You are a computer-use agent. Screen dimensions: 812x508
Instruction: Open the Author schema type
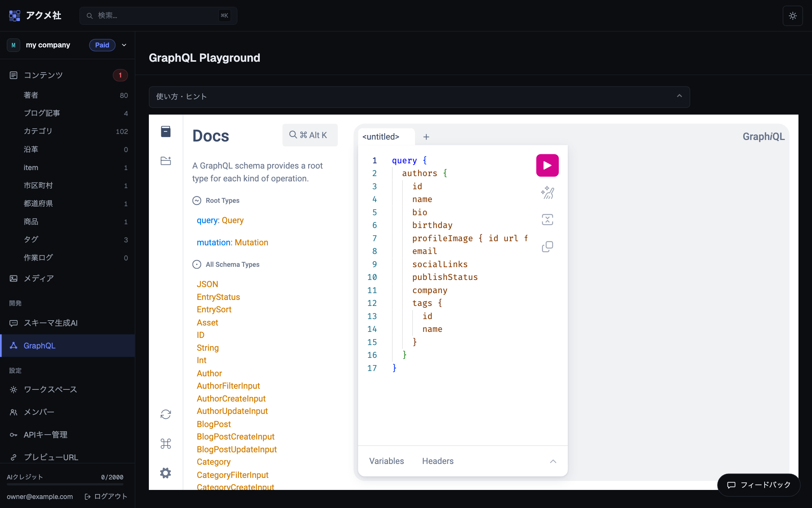209,373
